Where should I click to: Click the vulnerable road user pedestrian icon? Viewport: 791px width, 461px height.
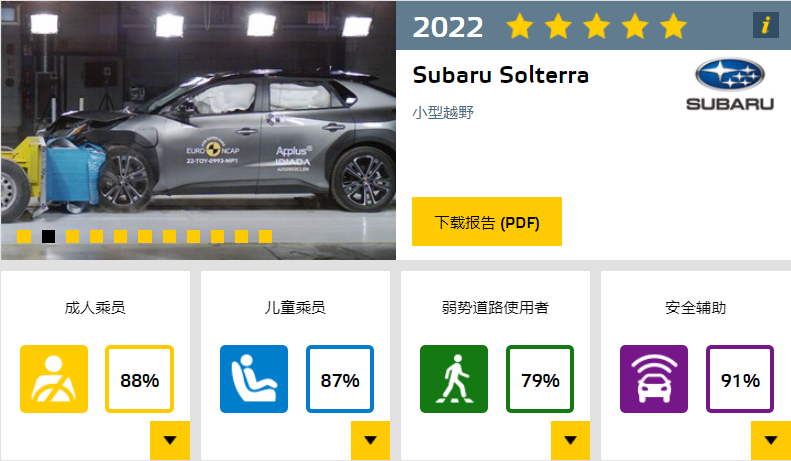(454, 379)
